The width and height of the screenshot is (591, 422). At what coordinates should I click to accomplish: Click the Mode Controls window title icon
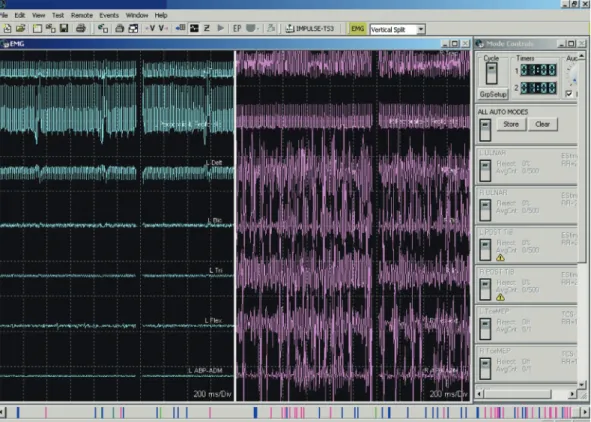[480, 44]
